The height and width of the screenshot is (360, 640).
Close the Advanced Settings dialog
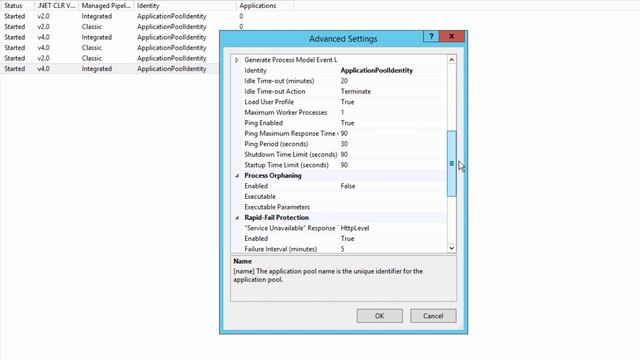451,36
